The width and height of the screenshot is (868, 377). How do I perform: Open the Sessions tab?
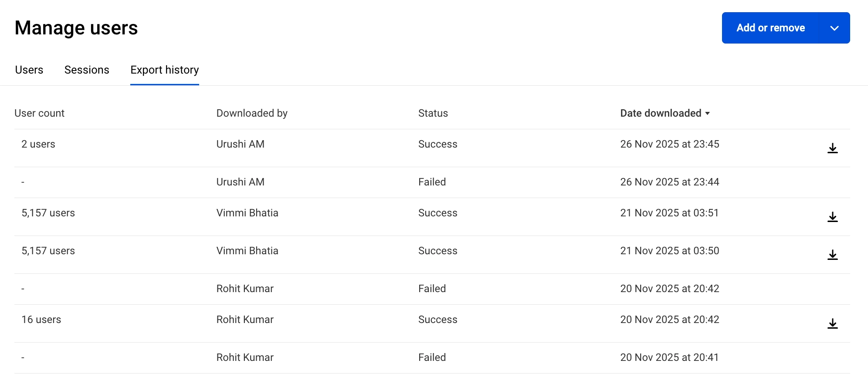pos(87,70)
